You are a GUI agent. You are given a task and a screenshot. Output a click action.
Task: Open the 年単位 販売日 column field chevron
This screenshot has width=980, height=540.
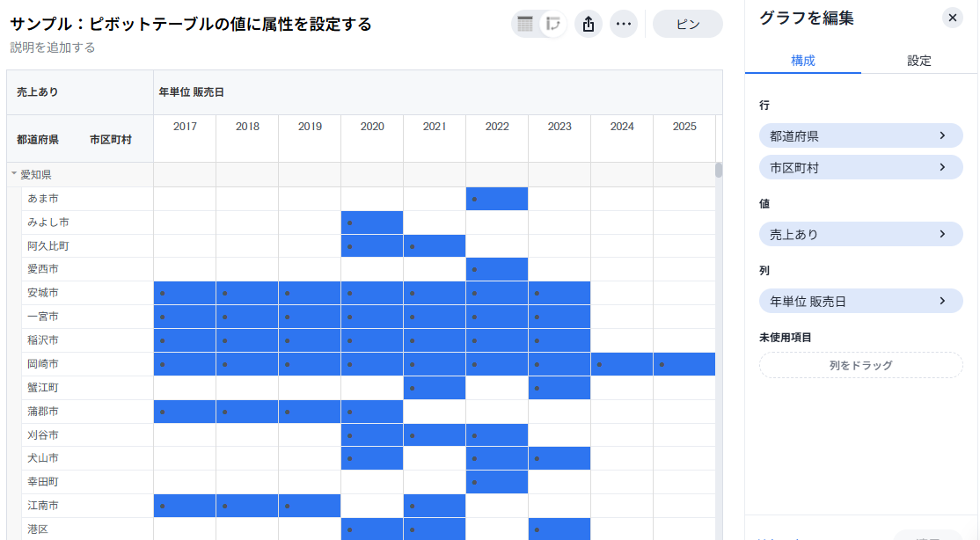point(942,301)
